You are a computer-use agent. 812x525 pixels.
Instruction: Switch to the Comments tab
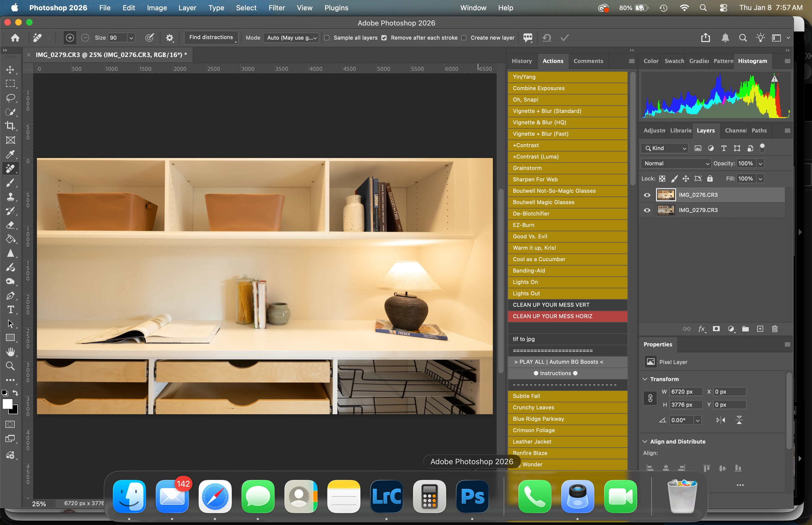coord(588,61)
